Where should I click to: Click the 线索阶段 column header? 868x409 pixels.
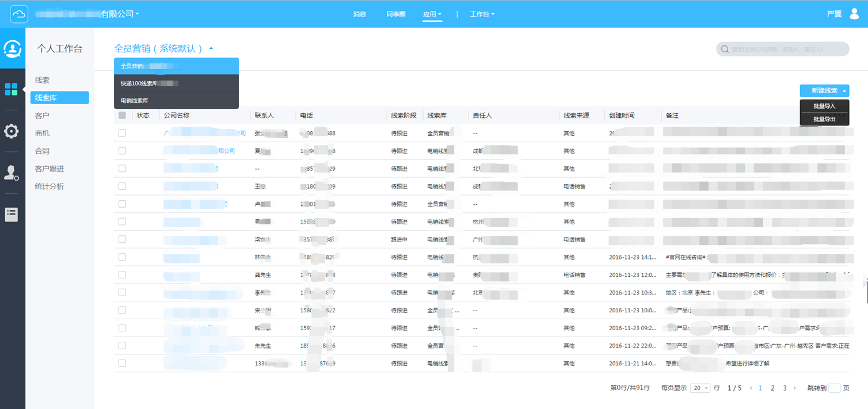[x=404, y=116]
